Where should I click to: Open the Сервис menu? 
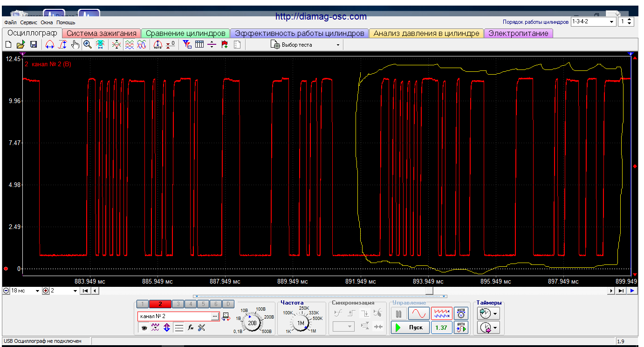[29, 22]
